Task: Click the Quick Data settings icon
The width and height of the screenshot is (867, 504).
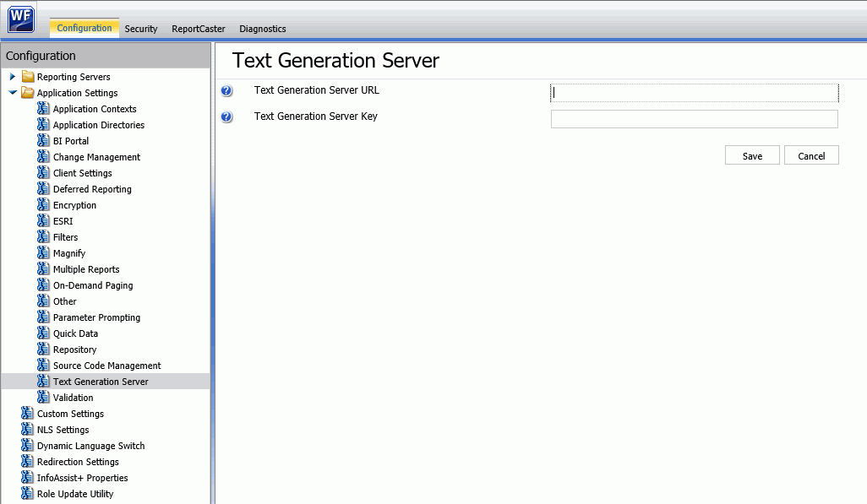Action: tap(43, 333)
